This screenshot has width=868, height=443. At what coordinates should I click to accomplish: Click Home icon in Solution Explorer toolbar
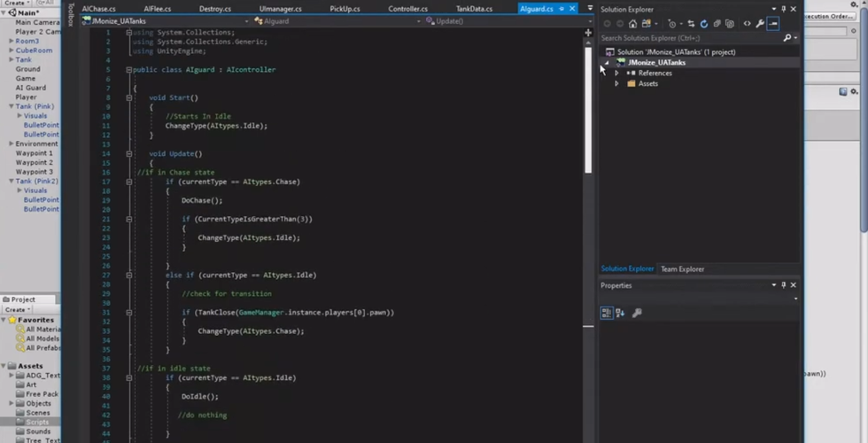coord(632,24)
